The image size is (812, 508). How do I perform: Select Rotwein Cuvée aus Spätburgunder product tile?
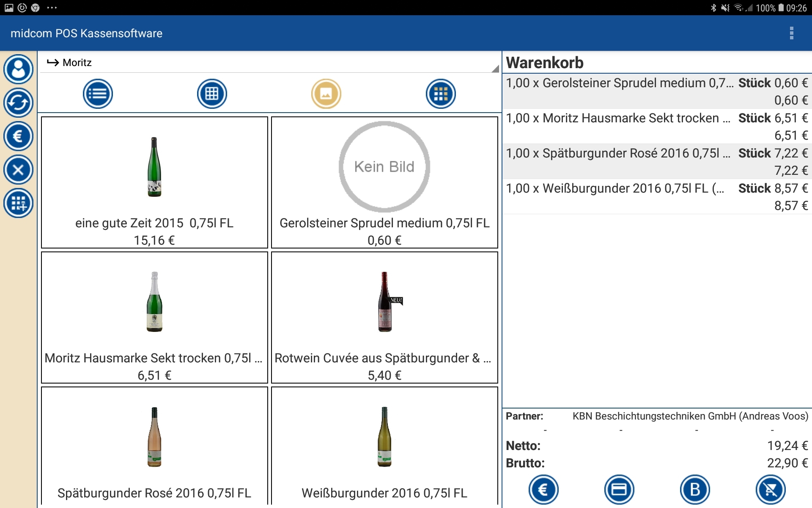384,317
